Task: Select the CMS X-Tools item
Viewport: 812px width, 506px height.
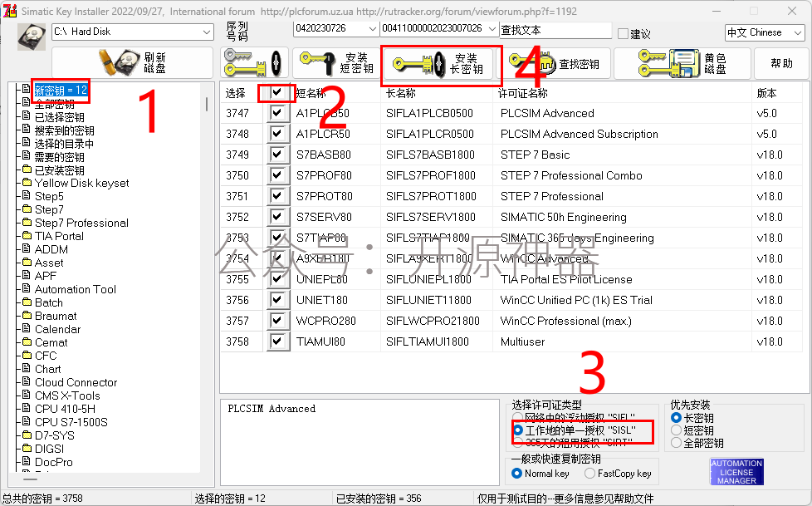Action: 66,395
